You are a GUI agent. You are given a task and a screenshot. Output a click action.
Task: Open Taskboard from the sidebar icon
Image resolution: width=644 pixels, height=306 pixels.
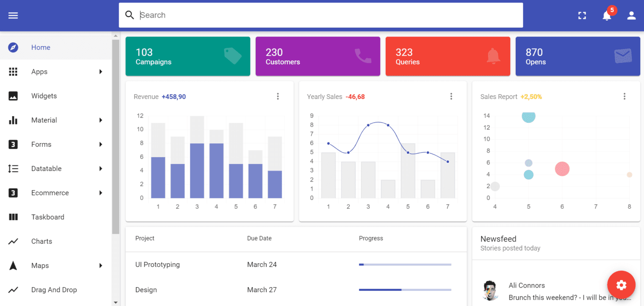coord(13,217)
